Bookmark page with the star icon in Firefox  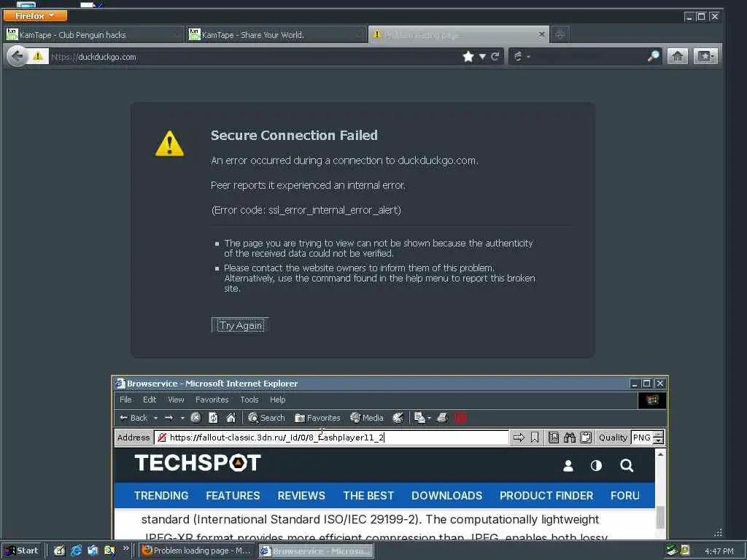coord(468,57)
